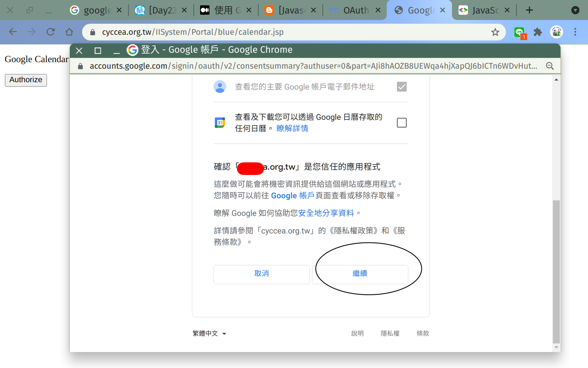Go to the Chrome home page icon

click(x=69, y=32)
